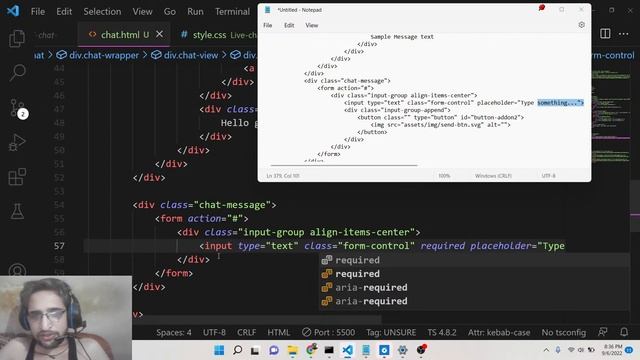640x360 pixels.
Task: Open Windows taskbar search
Action: (238, 350)
